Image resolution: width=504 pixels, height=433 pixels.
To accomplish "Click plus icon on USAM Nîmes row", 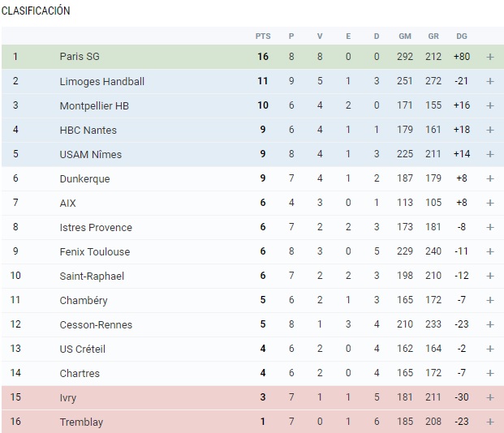I will pyautogui.click(x=490, y=154).
